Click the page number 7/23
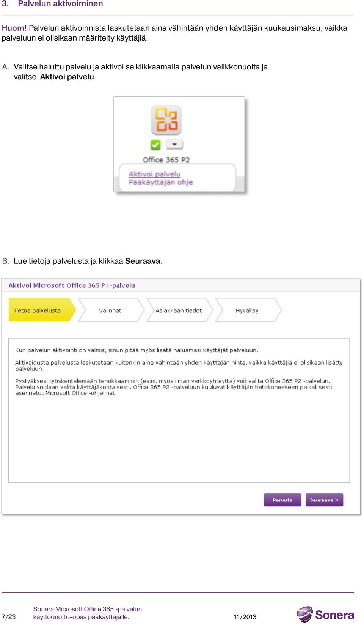 9,617
